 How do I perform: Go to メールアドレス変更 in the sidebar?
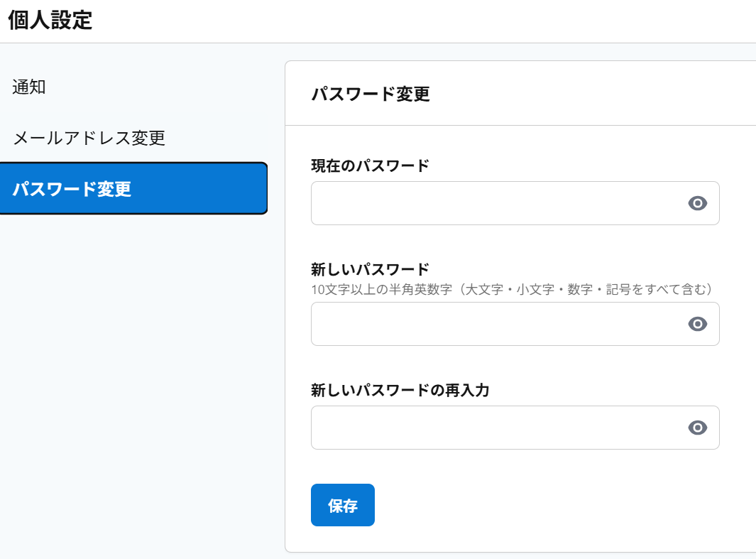click(89, 138)
